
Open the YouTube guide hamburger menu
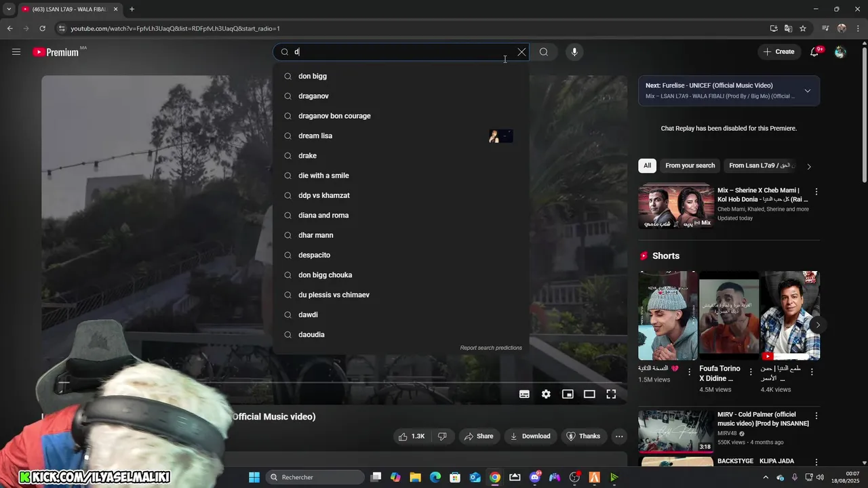(x=16, y=52)
